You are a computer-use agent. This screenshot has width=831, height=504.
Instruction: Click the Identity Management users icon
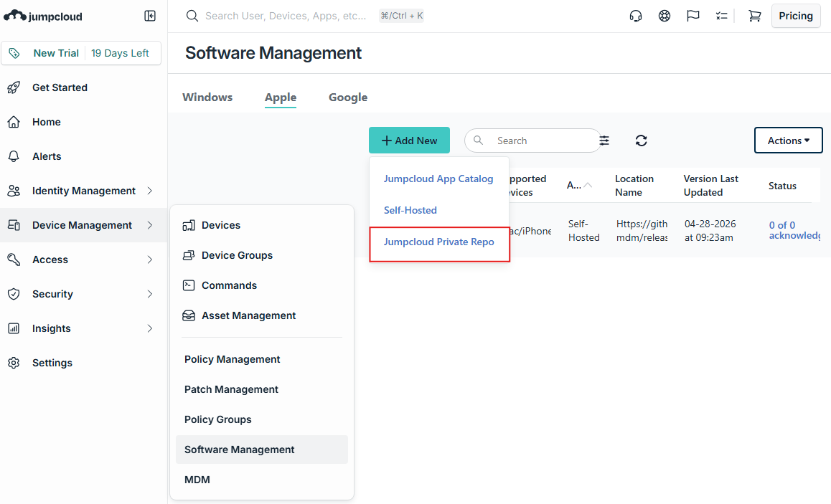(x=14, y=191)
